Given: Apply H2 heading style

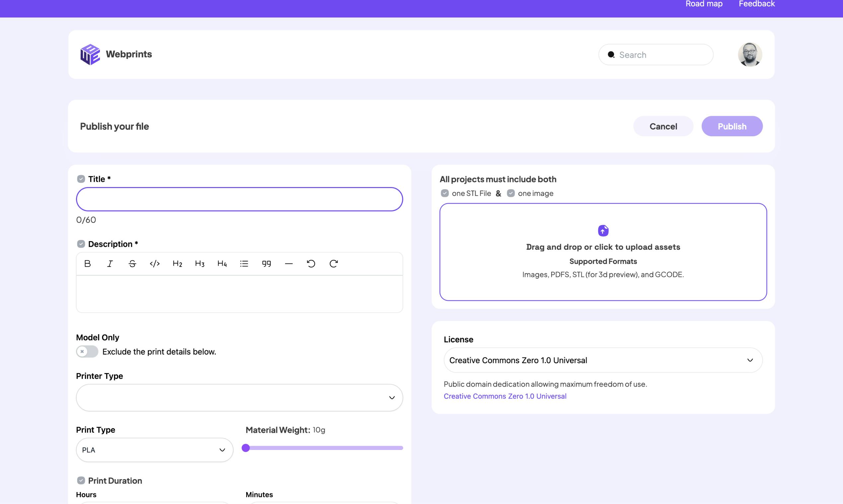Looking at the screenshot, I should (178, 264).
